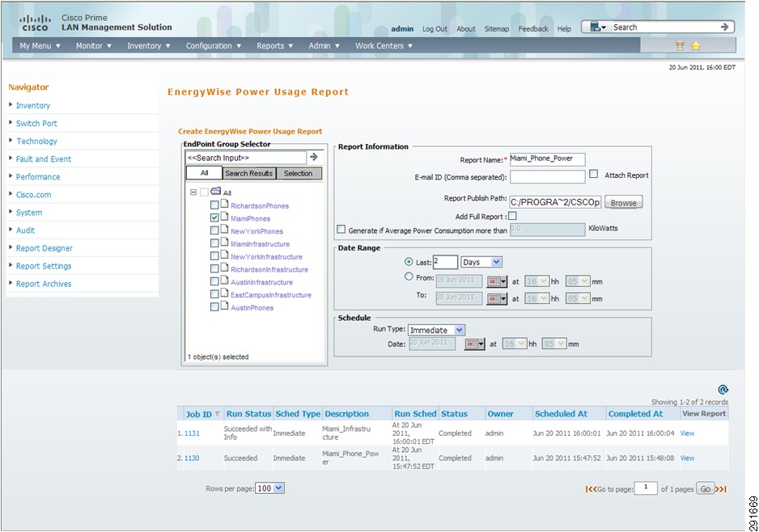This screenshot has width=759, height=532.
Task: Check the MiamiInfrastructure group checkbox
Action: point(214,243)
